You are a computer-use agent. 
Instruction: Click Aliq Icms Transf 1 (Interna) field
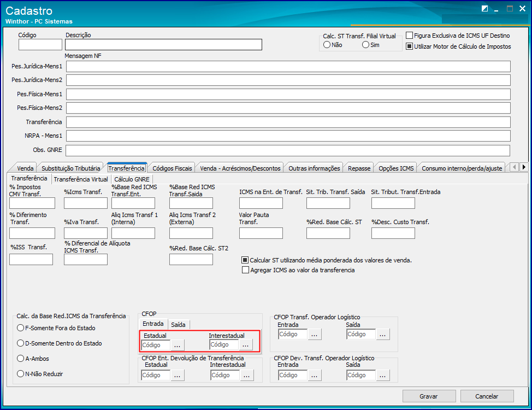coord(133,233)
